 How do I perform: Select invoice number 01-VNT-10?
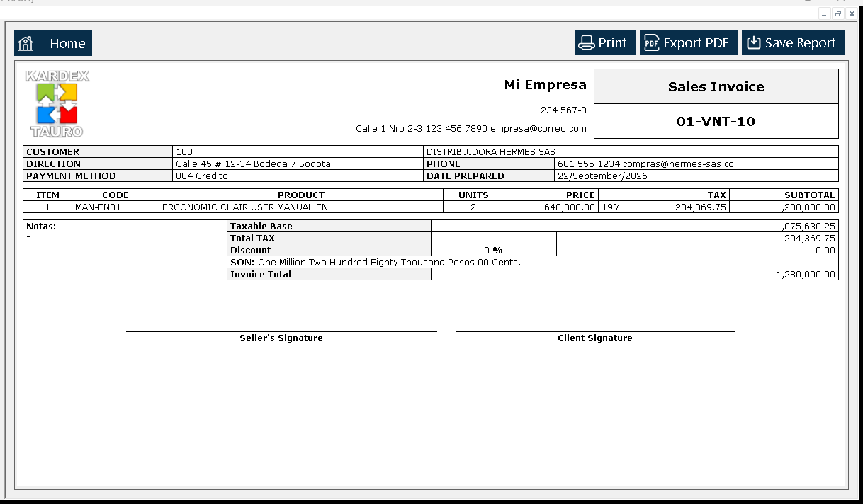[716, 121]
